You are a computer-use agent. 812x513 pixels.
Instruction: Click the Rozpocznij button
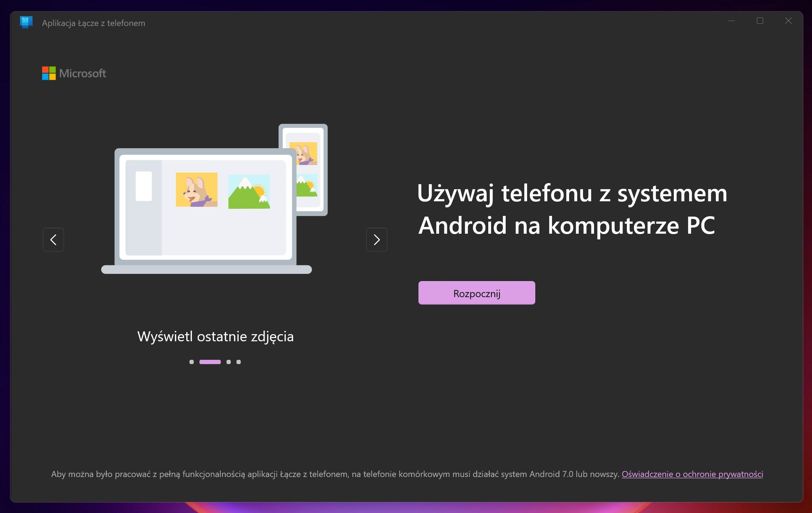tap(477, 293)
